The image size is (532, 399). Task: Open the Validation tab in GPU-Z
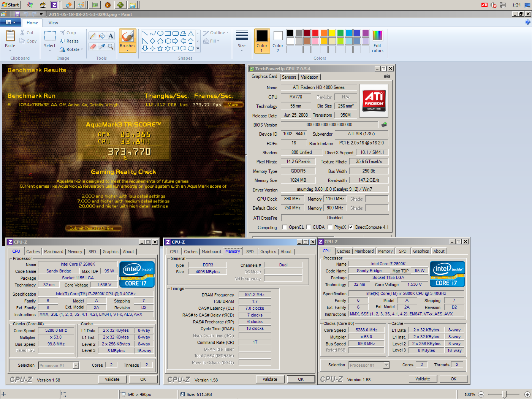310,77
